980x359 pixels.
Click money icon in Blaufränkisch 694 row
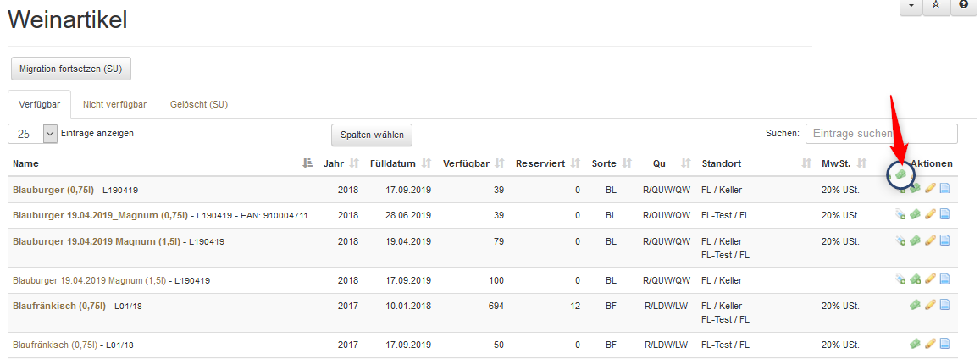pos(915,305)
